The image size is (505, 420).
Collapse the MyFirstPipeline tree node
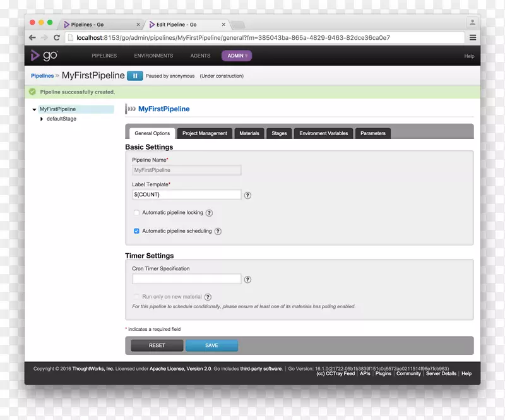coord(34,109)
